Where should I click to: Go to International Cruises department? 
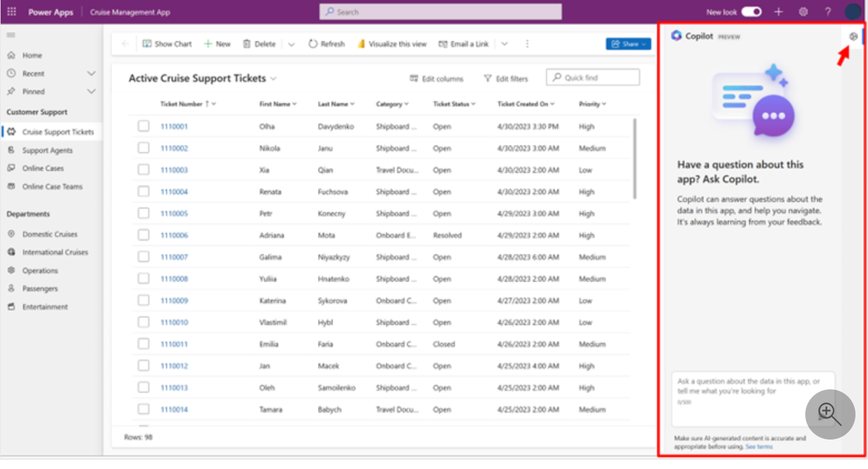coord(55,252)
